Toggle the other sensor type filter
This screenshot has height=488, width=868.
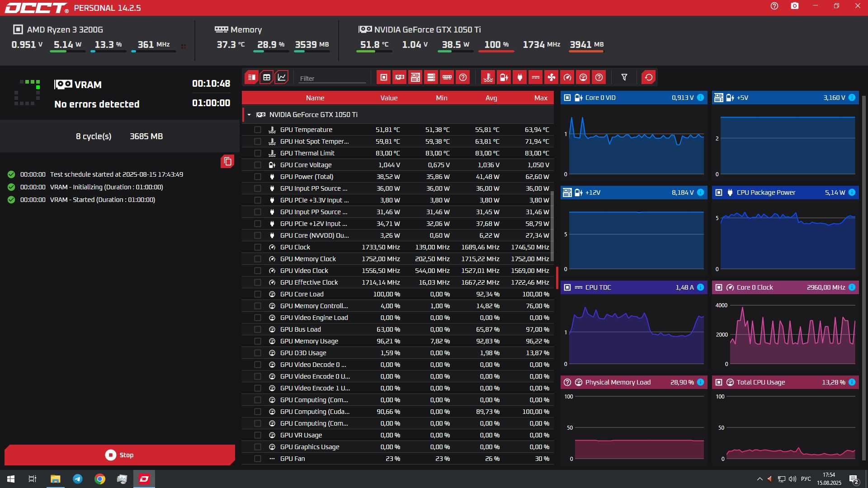click(599, 77)
